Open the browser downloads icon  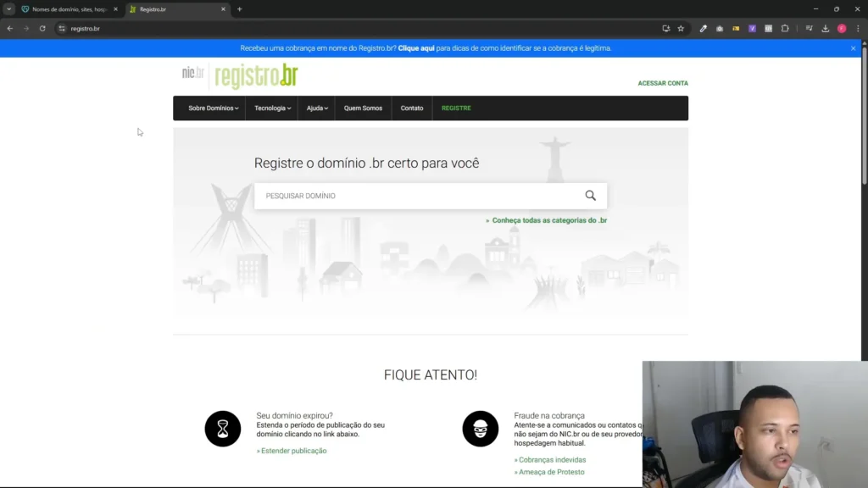(826, 28)
